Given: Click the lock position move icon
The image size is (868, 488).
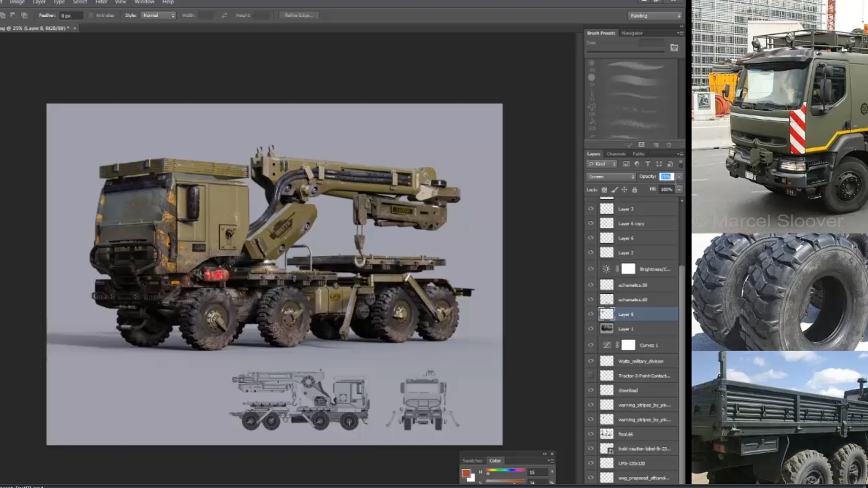Looking at the screenshot, I should point(624,190).
